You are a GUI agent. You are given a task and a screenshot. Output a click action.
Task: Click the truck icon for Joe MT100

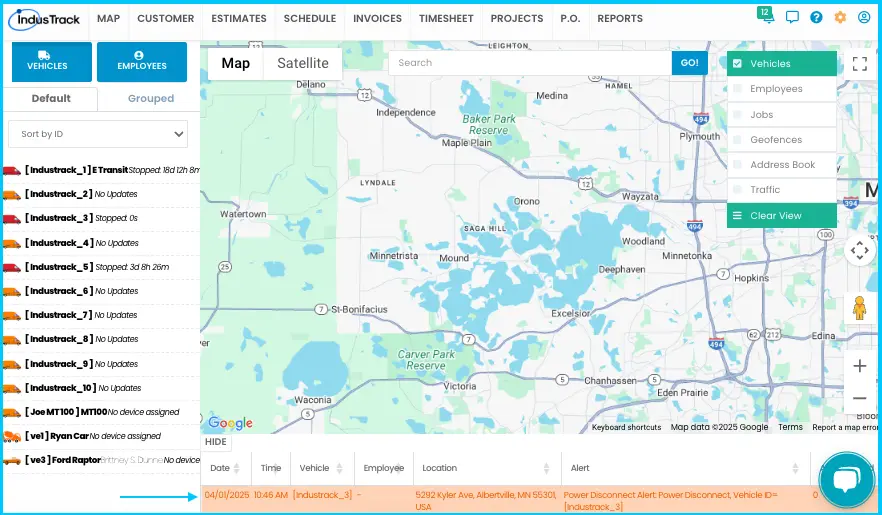tap(12, 413)
